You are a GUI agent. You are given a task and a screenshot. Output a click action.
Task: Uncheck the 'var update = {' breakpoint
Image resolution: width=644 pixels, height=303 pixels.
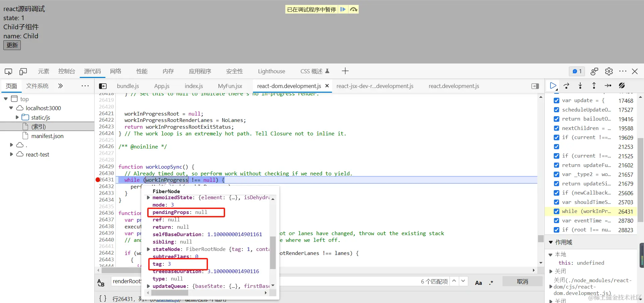click(556, 100)
